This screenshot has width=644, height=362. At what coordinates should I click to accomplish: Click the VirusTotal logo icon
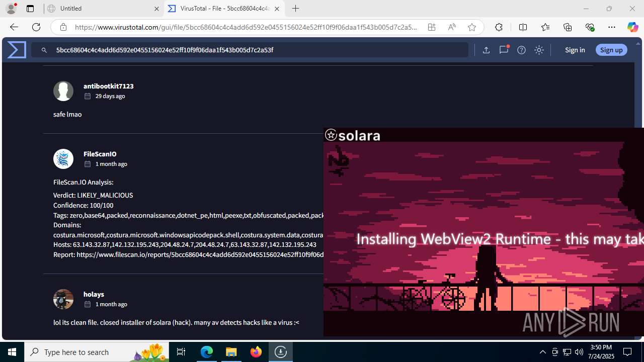pos(17,50)
